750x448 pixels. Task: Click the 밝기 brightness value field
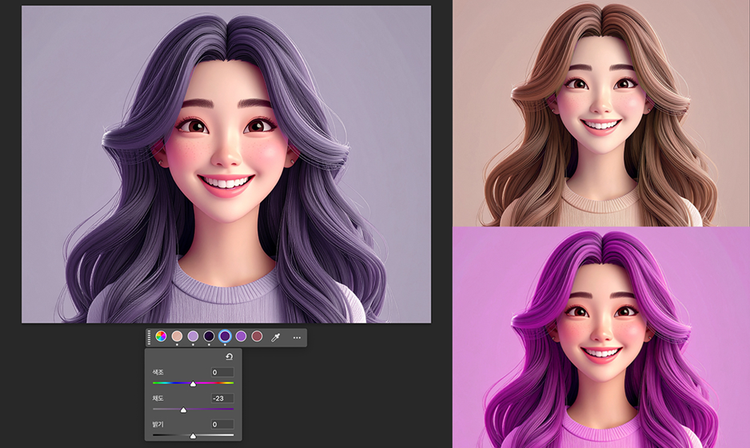[222, 424]
